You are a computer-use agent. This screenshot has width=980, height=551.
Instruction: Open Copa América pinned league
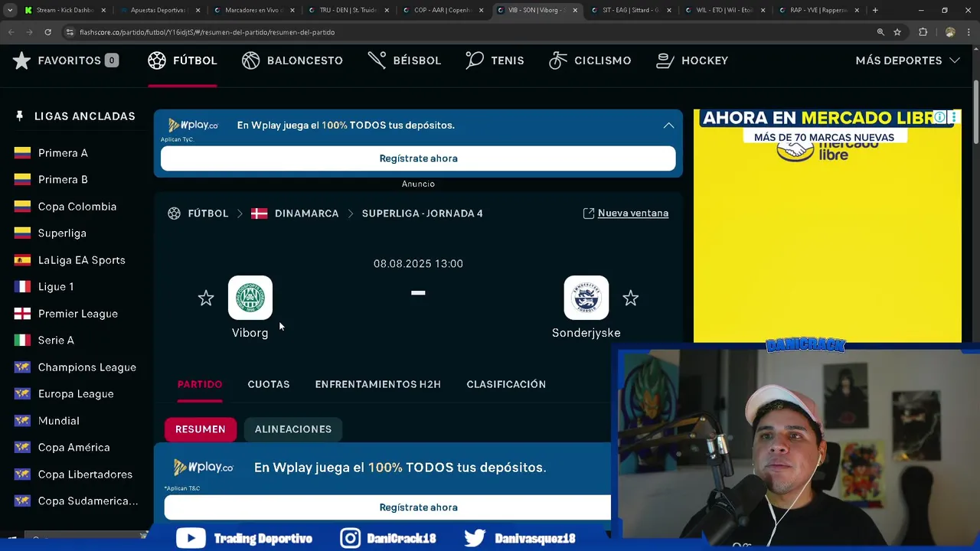[75, 448]
